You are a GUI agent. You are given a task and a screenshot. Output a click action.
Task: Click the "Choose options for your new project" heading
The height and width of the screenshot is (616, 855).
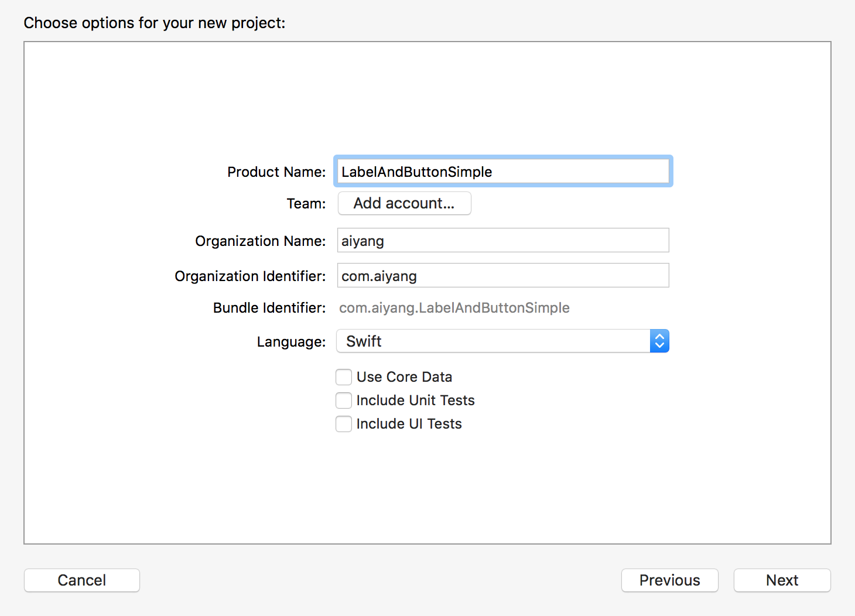[155, 23]
